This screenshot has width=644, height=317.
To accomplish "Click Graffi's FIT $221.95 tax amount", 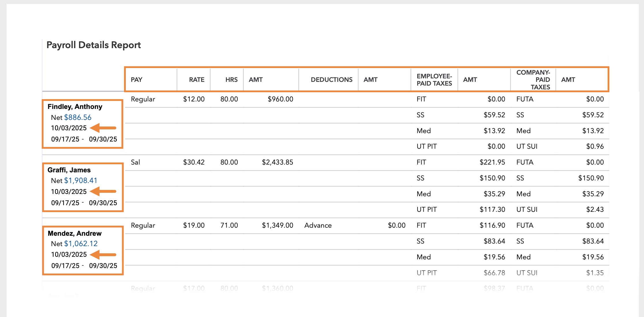I will coord(492,162).
